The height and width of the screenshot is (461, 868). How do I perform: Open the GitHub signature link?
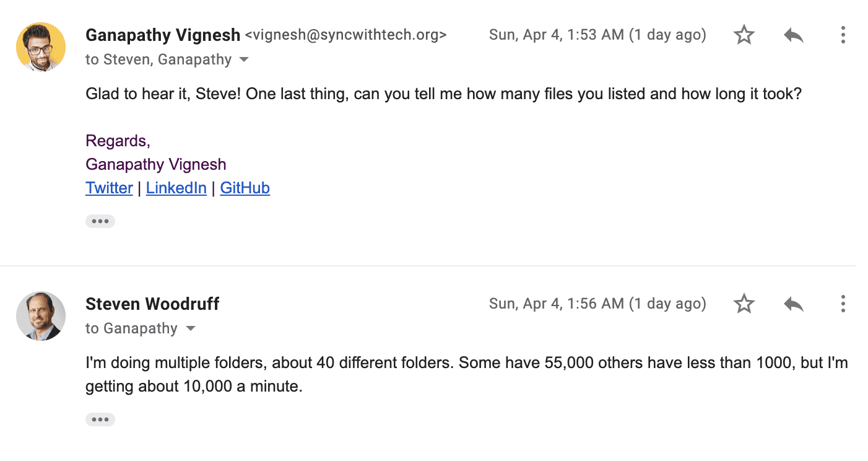pyautogui.click(x=245, y=188)
